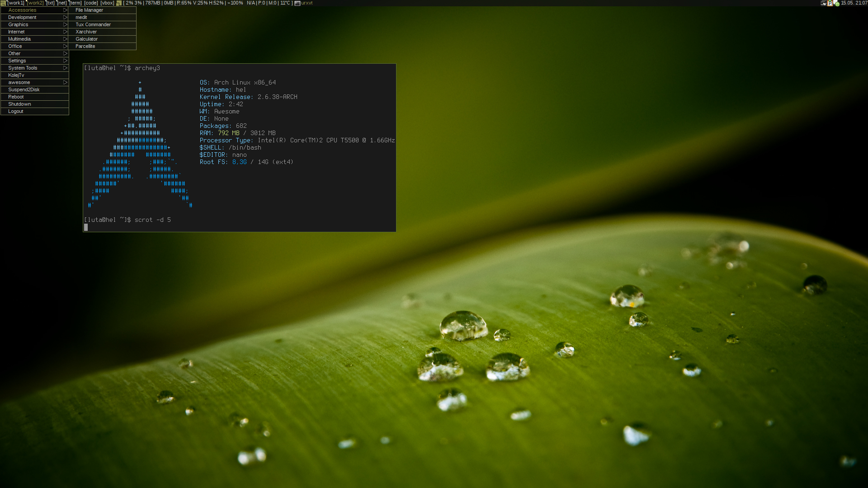Switch to the work1 tag

[16, 3]
